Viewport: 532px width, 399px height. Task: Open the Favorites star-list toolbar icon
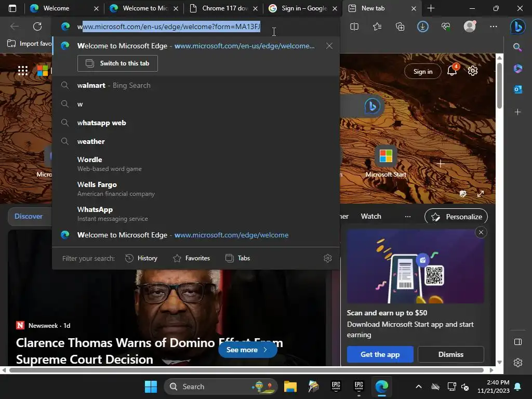(x=377, y=26)
